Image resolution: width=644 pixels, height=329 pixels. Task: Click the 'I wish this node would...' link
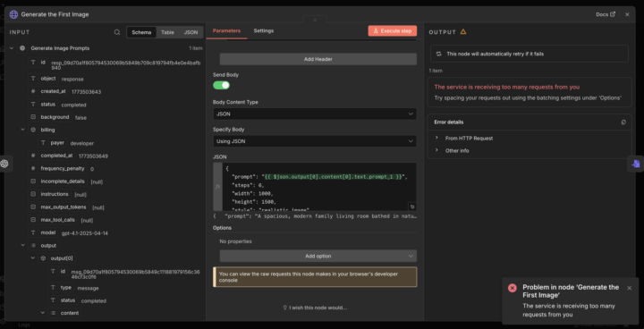315,308
